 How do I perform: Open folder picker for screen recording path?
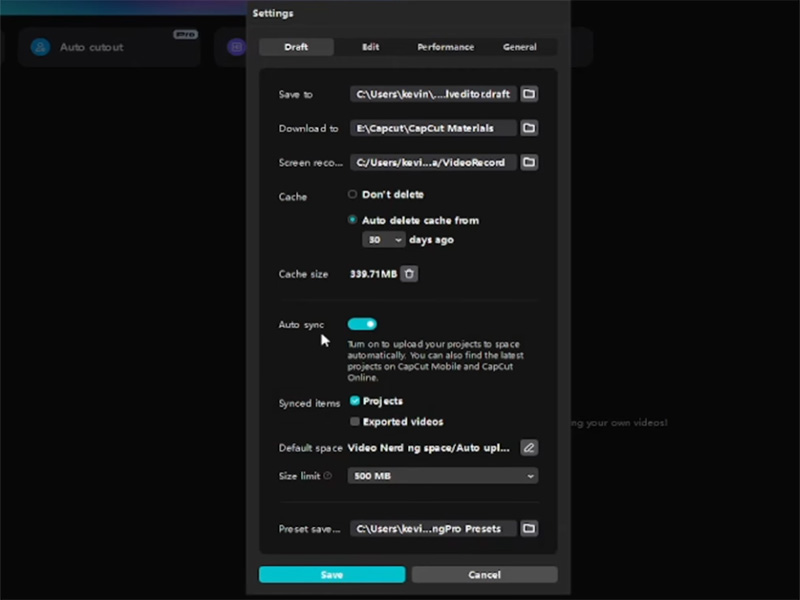(529, 162)
